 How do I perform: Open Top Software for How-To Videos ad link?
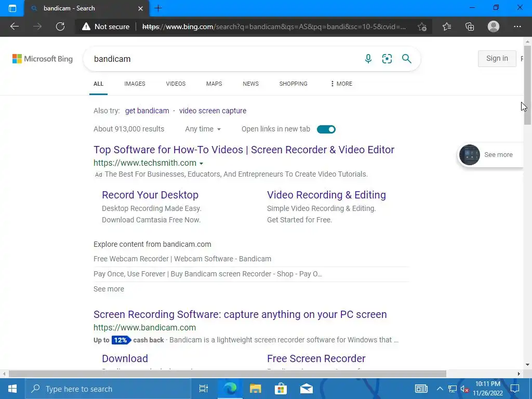[x=244, y=150]
